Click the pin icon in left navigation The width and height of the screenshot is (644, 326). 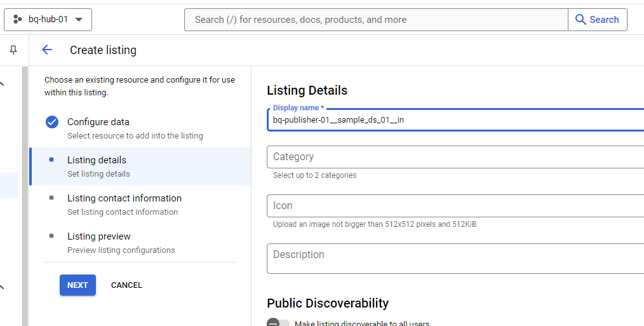click(x=13, y=50)
